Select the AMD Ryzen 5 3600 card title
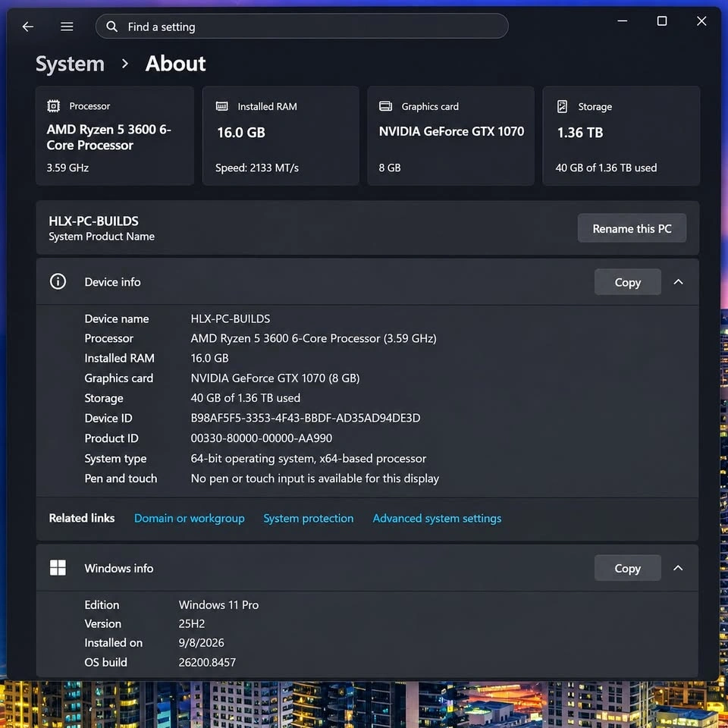The height and width of the screenshot is (728, 728). coord(108,137)
